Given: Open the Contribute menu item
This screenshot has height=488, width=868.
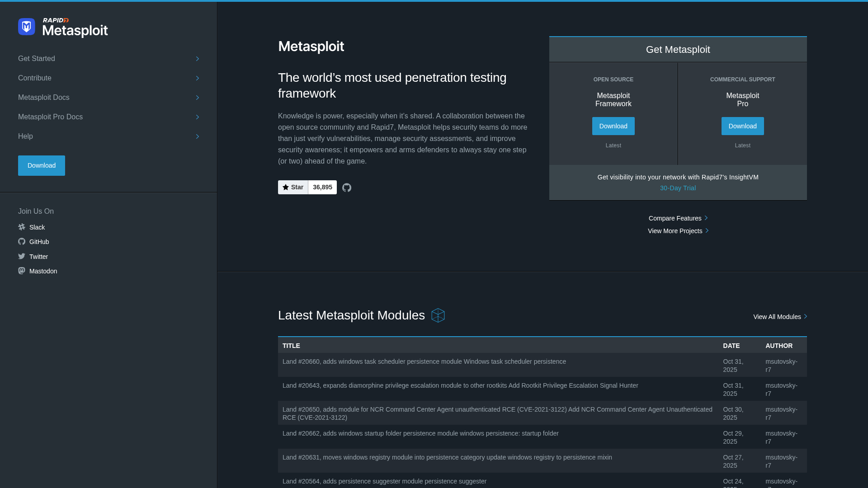Looking at the screenshot, I should pyautogui.click(x=198, y=78).
